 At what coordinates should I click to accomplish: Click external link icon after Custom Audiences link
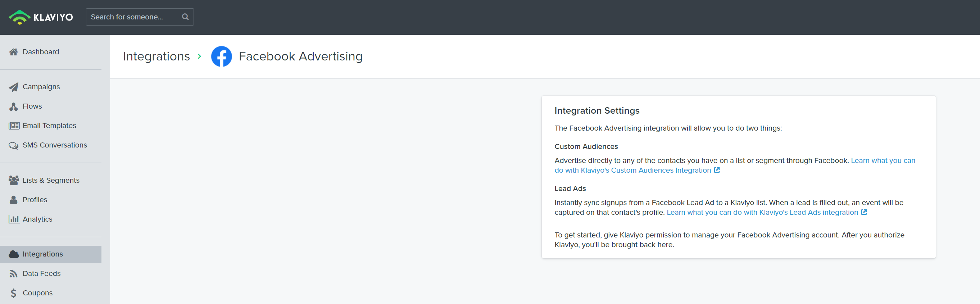coord(717,170)
